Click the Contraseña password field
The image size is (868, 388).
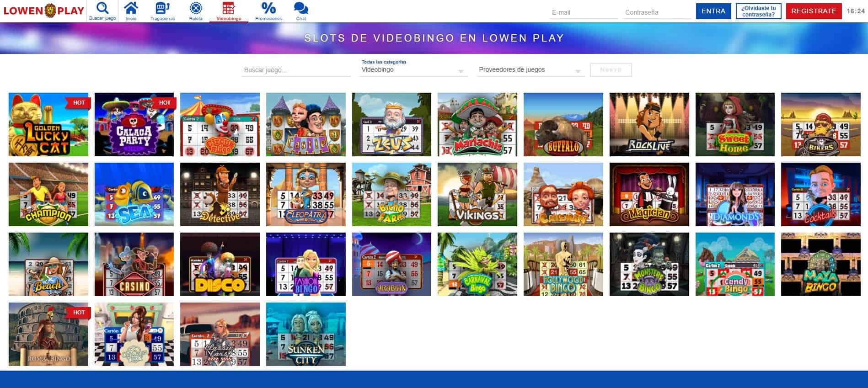click(x=657, y=13)
